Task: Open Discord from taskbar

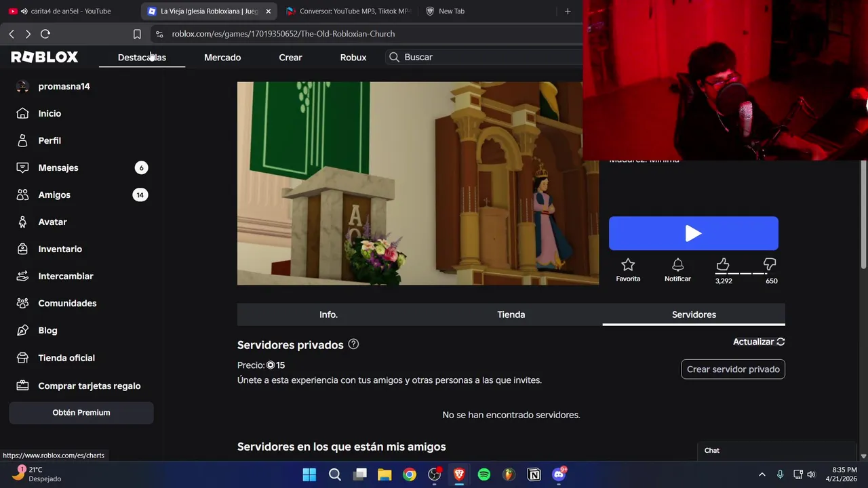Action: 559,474
